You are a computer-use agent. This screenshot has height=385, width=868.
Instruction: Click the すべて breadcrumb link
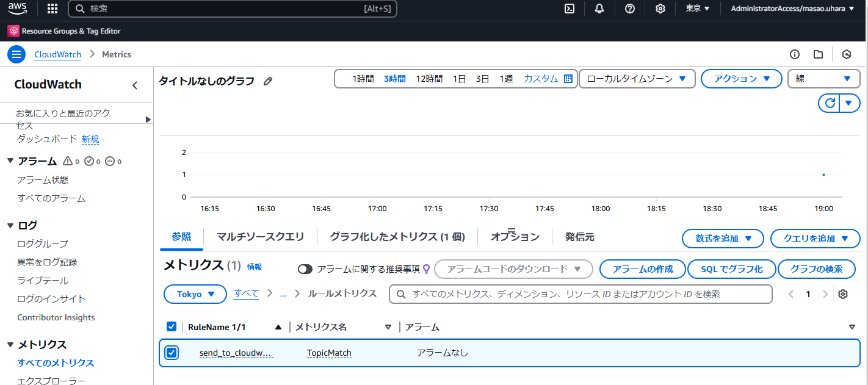pos(247,293)
